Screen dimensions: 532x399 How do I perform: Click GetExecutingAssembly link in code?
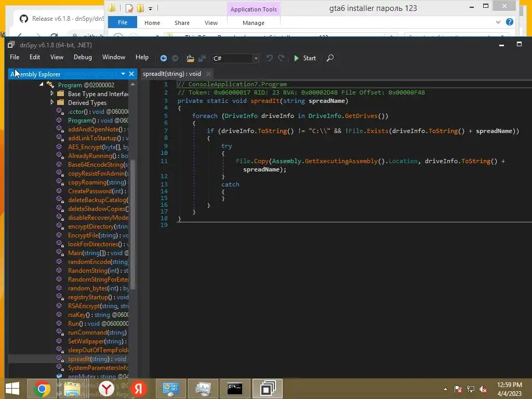pos(341,161)
